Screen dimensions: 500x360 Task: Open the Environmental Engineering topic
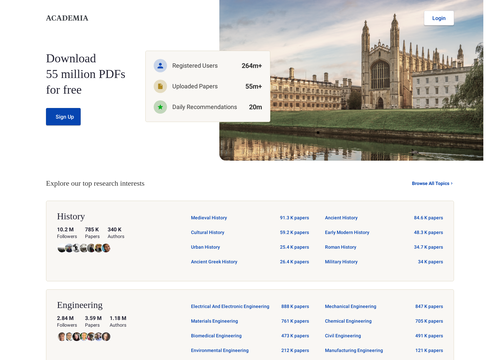point(220,350)
